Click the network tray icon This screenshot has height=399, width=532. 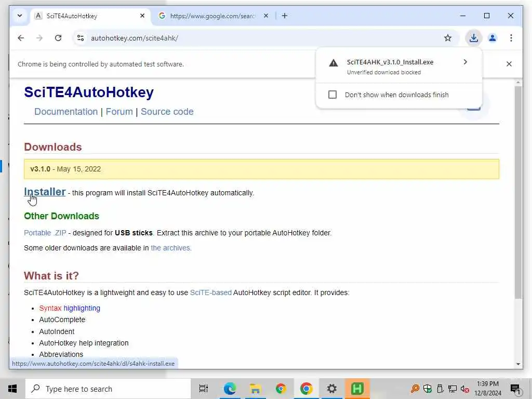point(453,389)
